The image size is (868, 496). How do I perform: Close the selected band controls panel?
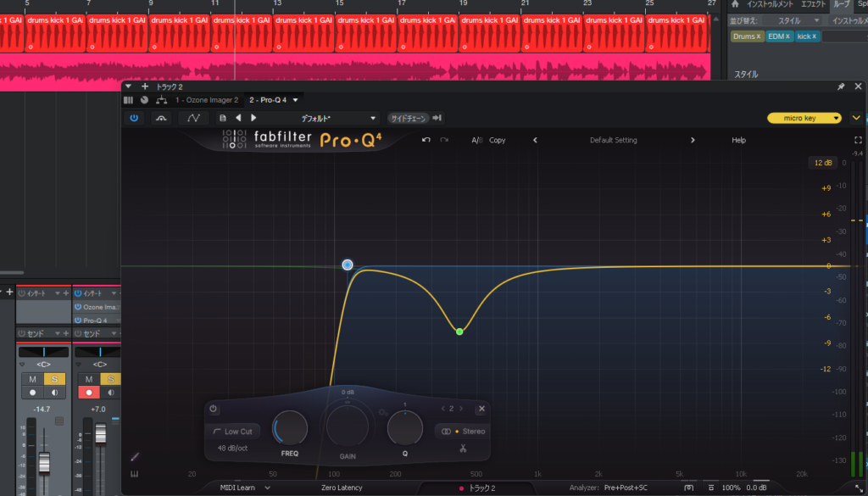tap(481, 409)
